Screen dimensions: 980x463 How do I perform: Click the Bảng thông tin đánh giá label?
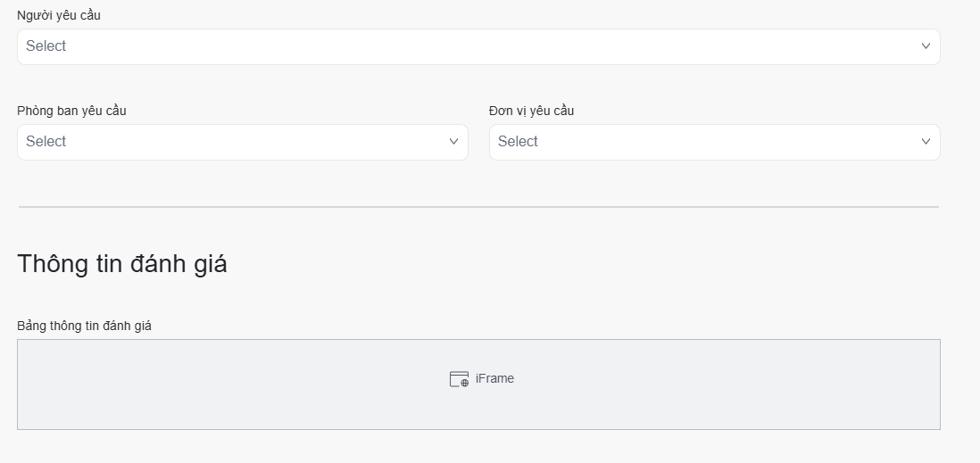(x=84, y=326)
